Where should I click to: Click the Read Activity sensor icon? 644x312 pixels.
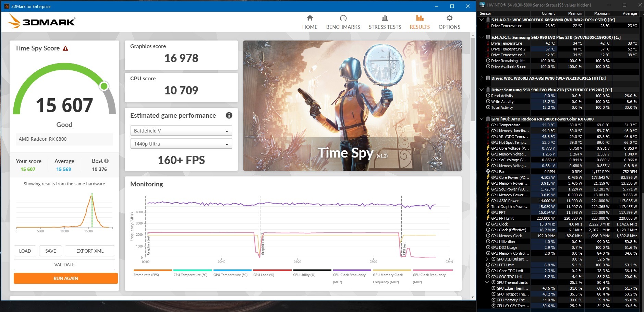(x=488, y=96)
